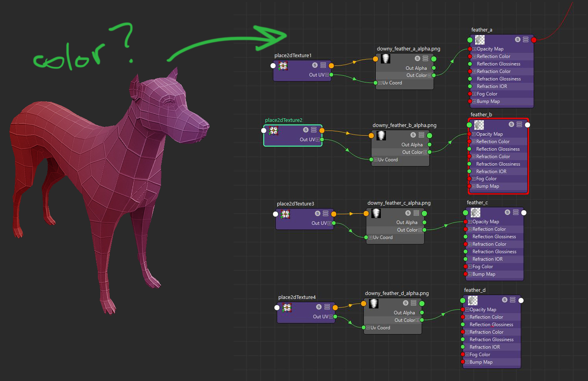Click the downy_feather_d_alpha.png texture preview icon
The image size is (588, 381).
click(373, 303)
